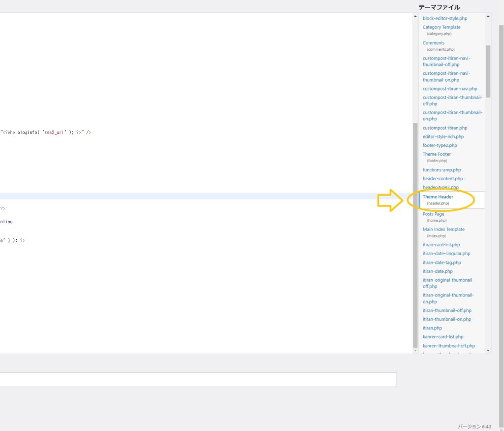Open the Posts Page (home.php) file
The width and height of the screenshot is (504, 431).
click(433, 214)
